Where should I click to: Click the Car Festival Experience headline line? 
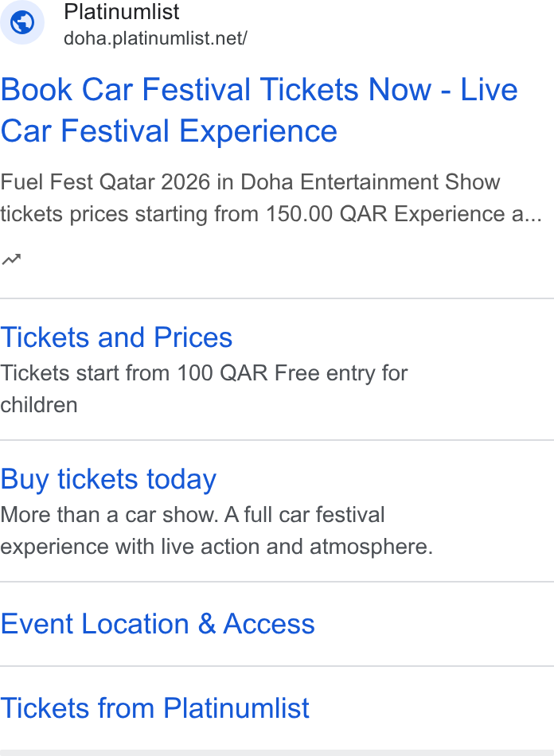169,131
